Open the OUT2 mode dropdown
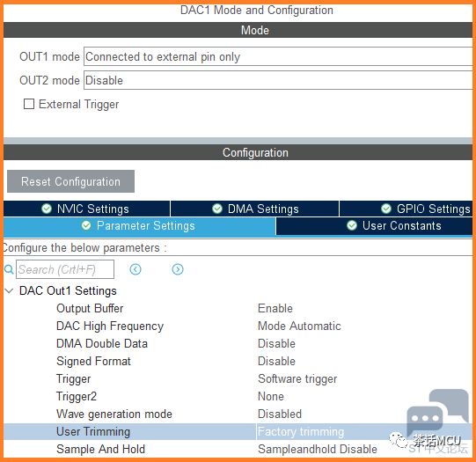This screenshot has width=476, height=462. pos(278,80)
